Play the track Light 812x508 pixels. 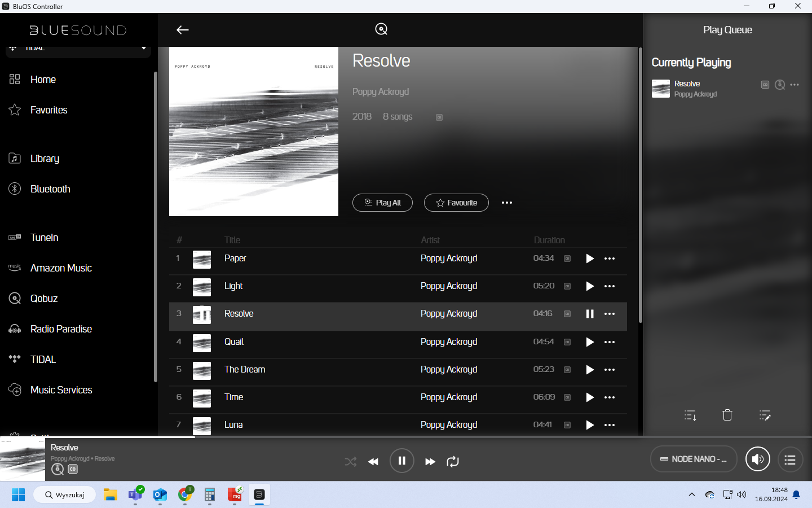click(590, 286)
